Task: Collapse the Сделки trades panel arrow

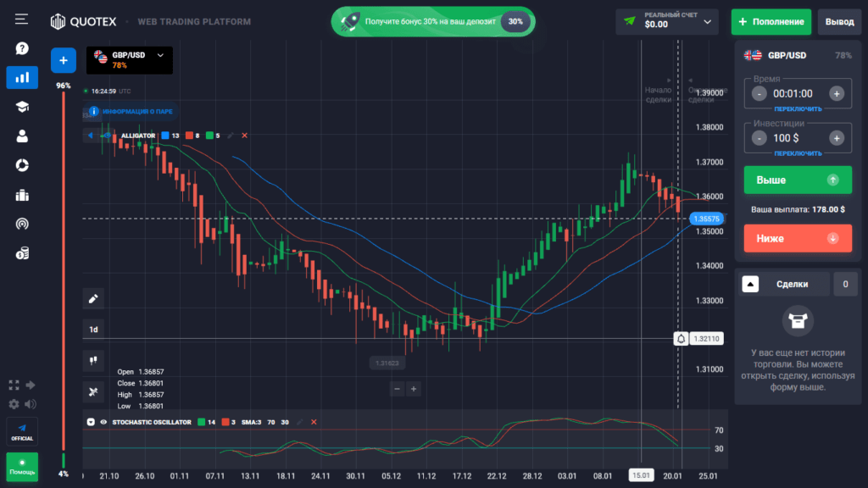Action: [750, 285]
